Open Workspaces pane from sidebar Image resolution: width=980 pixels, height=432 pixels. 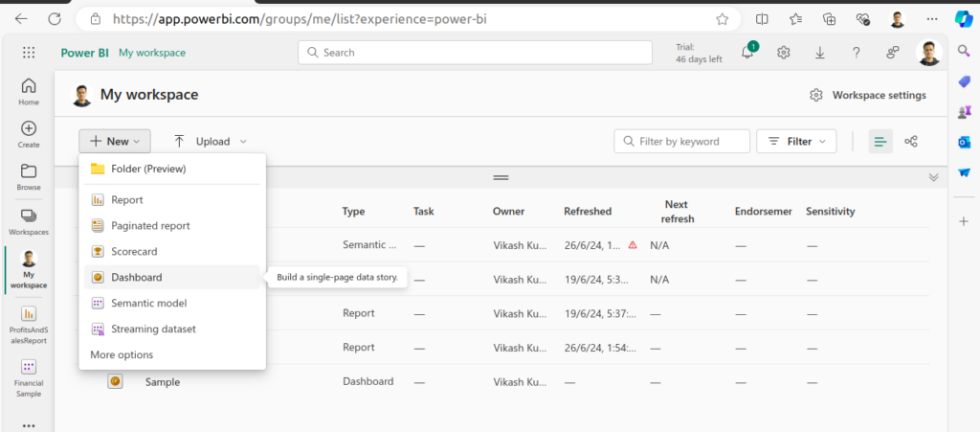coord(29,221)
